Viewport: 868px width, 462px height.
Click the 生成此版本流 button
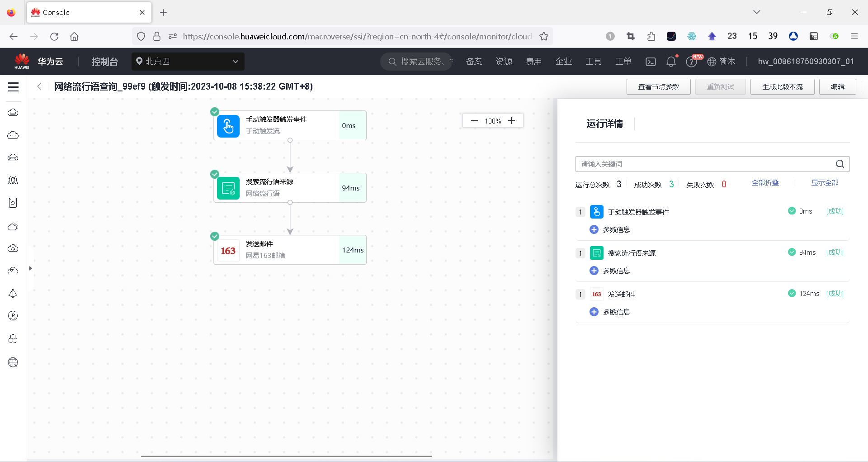pyautogui.click(x=782, y=86)
